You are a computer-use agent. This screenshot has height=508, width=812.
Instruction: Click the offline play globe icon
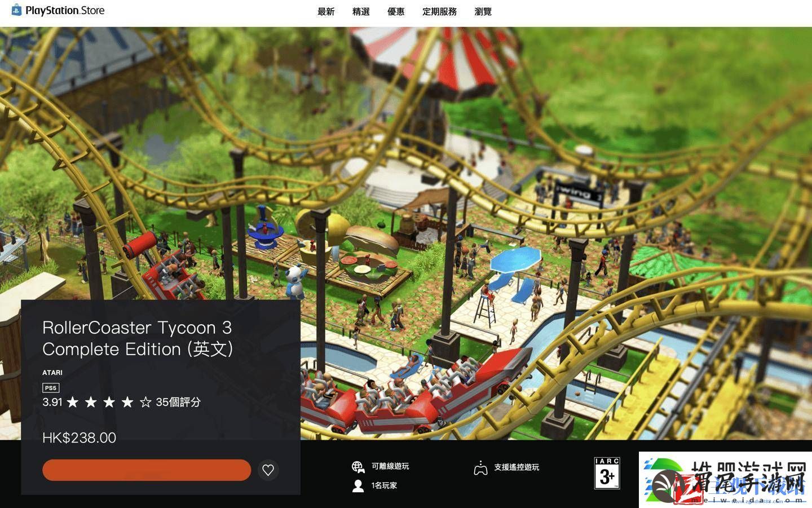coord(358,466)
